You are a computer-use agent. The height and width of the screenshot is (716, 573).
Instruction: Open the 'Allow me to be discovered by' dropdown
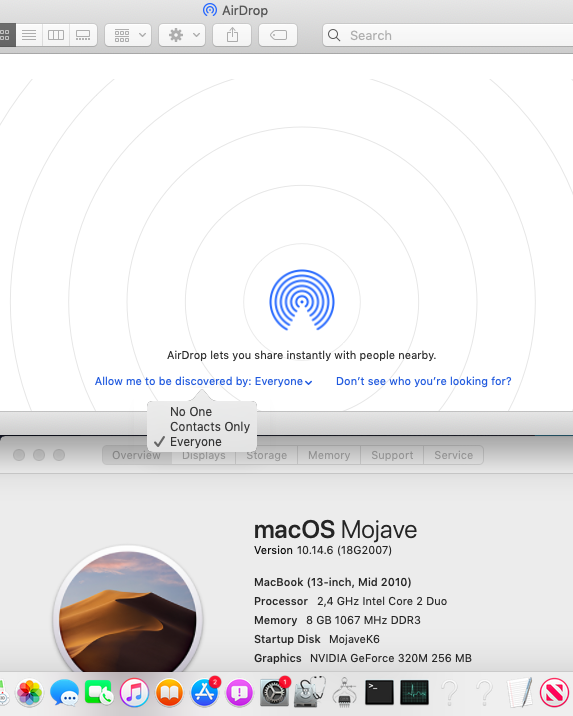(204, 381)
